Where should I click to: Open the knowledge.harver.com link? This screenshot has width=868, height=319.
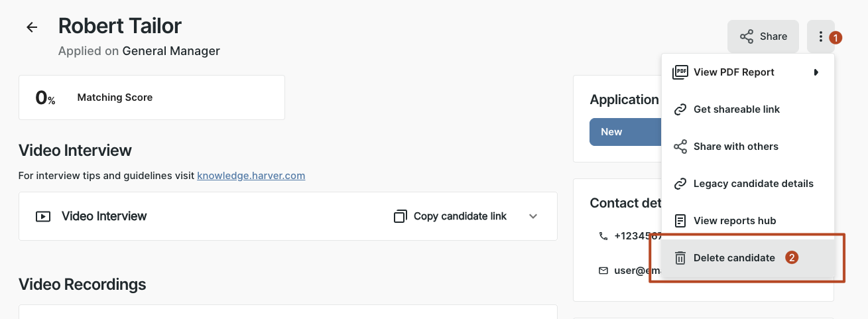click(251, 176)
